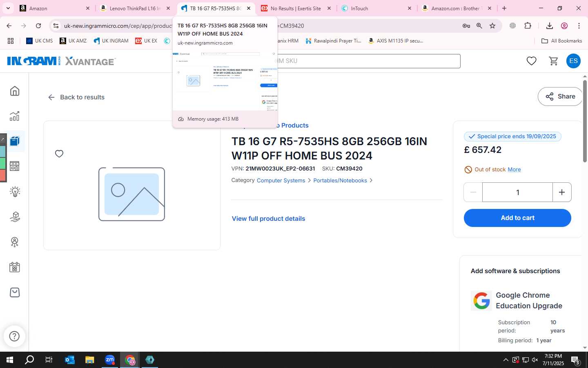Viewport: 588px width, 368px height.
Task: Click the page vertical scrollbar
Action: [585, 121]
